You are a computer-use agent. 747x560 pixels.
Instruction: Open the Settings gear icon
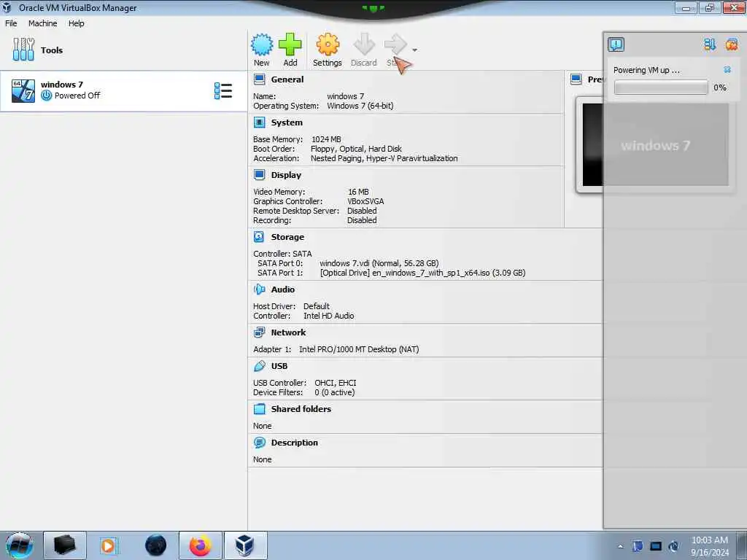coord(328,44)
